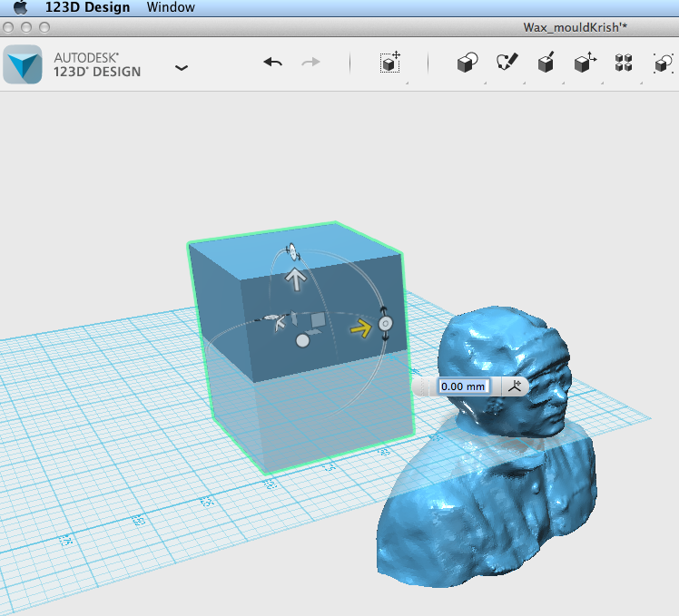This screenshot has width=679, height=616.
Task: Redo the last undone action
Action: (310, 63)
